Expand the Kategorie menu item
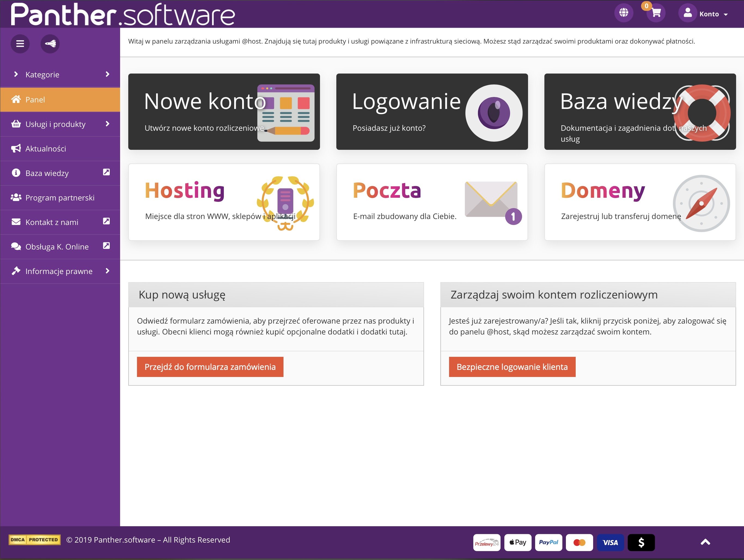Viewport: 744px width, 560px height. point(60,75)
